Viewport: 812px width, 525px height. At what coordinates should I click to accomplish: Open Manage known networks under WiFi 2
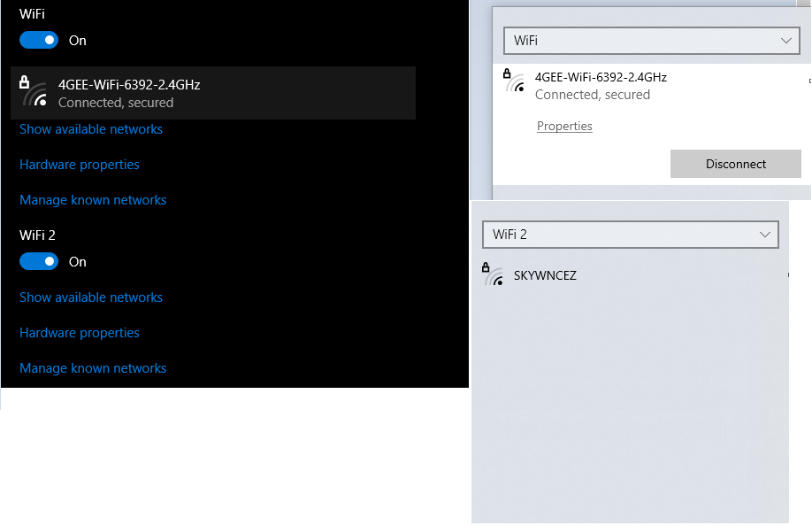[93, 368]
